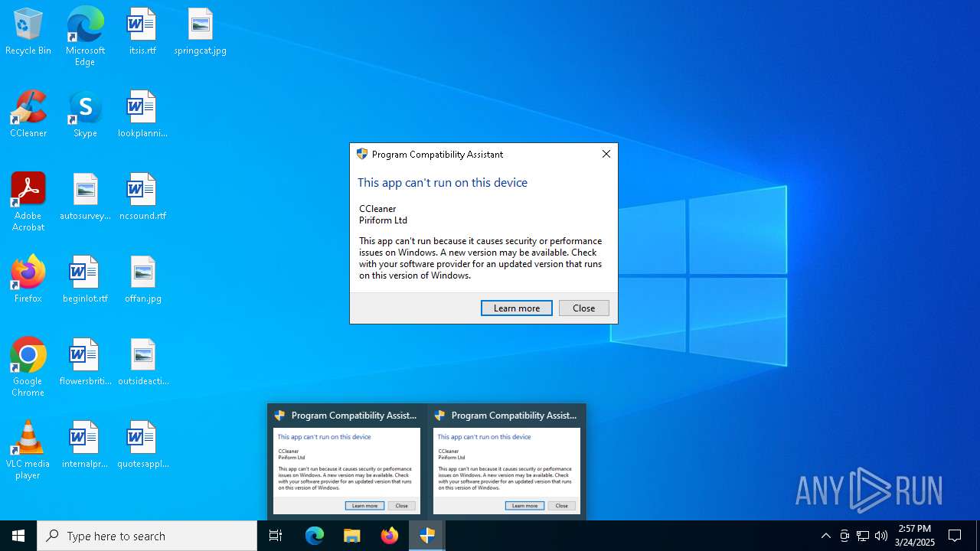Select the flowersbriti... document
This screenshot has height=551, width=980.
(x=85, y=362)
